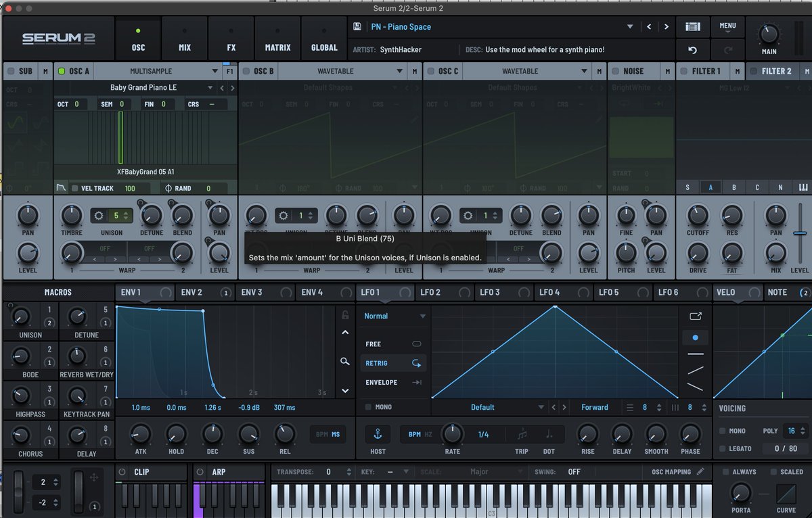The image size is (812, 518).
Task: Click the undo arrow icon
Action: [692, 51]
